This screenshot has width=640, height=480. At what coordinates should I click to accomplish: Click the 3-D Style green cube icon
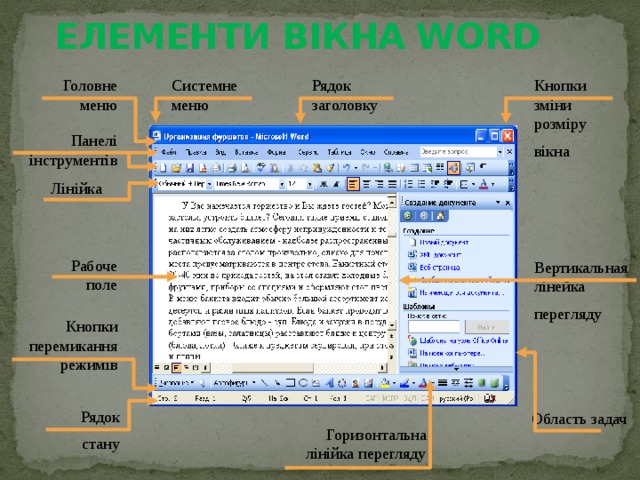point(495,383)
